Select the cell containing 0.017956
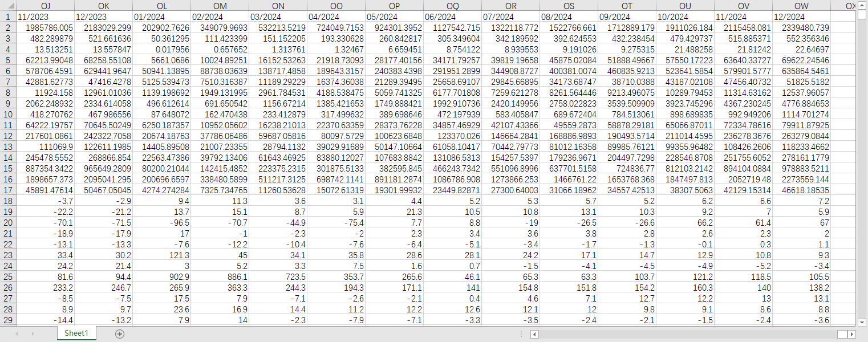The height and width of the screenshot is (342, 868). (x=161, y=49)
